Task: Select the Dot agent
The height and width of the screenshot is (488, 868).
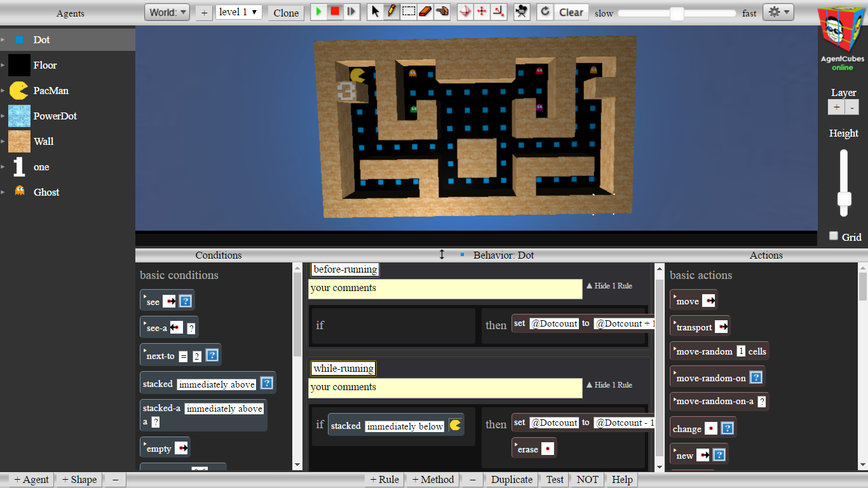Action: (67, 39)
